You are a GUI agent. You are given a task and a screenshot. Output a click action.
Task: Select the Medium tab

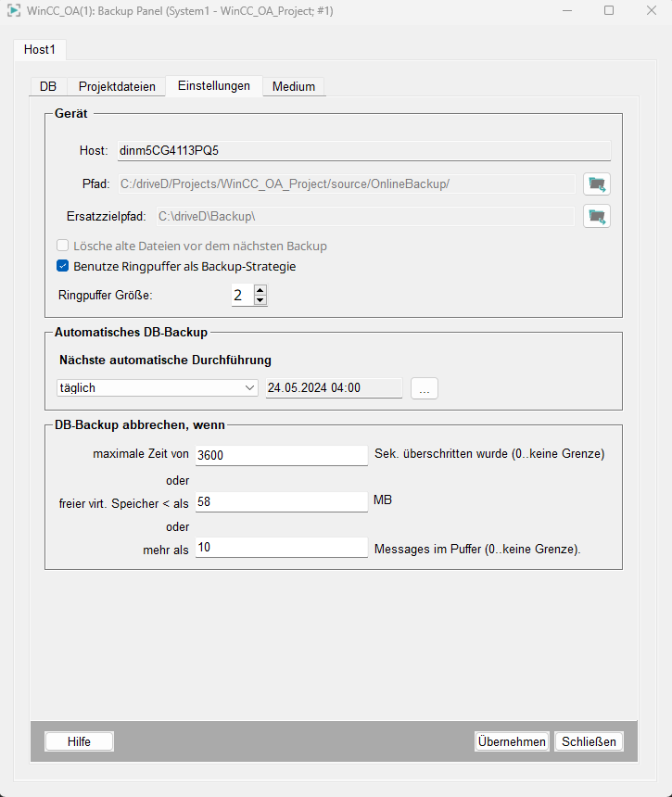293,86
